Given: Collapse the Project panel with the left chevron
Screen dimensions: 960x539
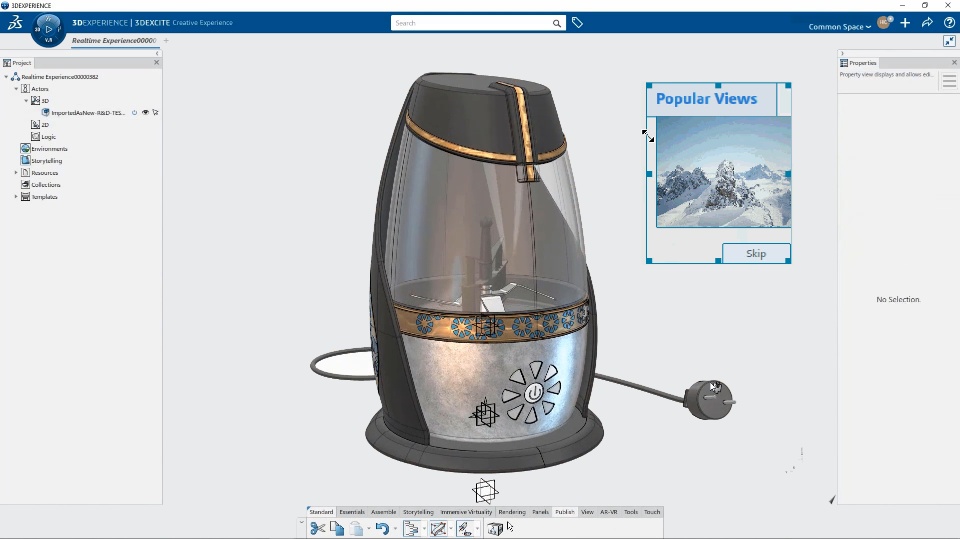Looking at the screenshot, I should pos(157,54).
